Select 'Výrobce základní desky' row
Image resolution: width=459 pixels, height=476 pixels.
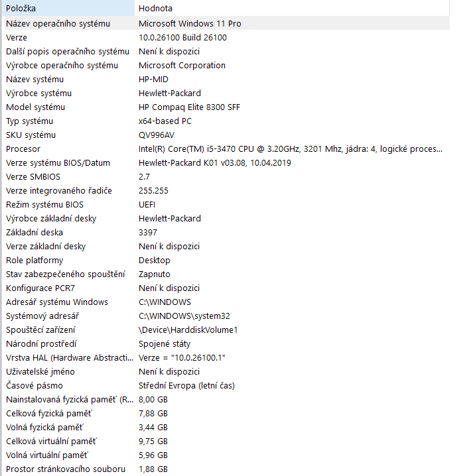(x=226, y=219)
